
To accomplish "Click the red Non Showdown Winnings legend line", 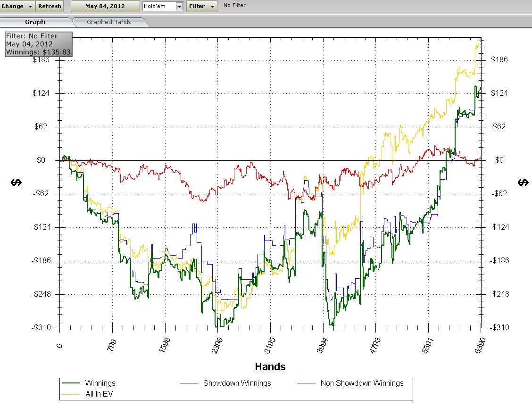I will coord(307,383).
